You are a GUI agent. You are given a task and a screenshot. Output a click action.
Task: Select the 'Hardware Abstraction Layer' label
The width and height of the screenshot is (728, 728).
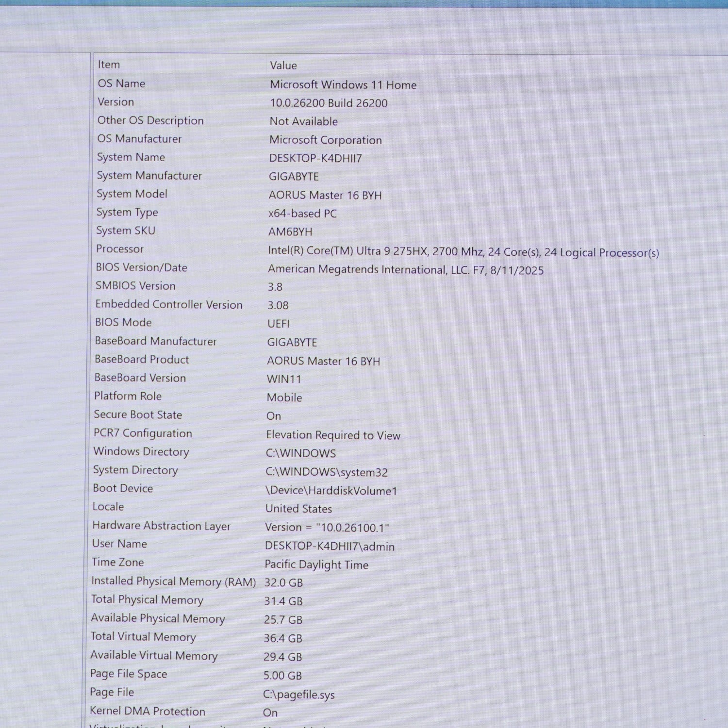pyautogui.click(x=162, y=526)
